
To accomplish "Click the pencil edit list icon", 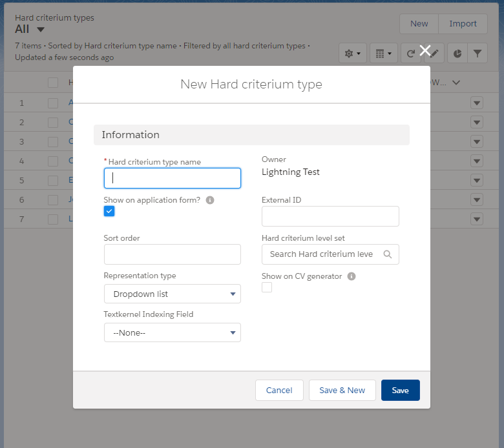I will 435,54.
